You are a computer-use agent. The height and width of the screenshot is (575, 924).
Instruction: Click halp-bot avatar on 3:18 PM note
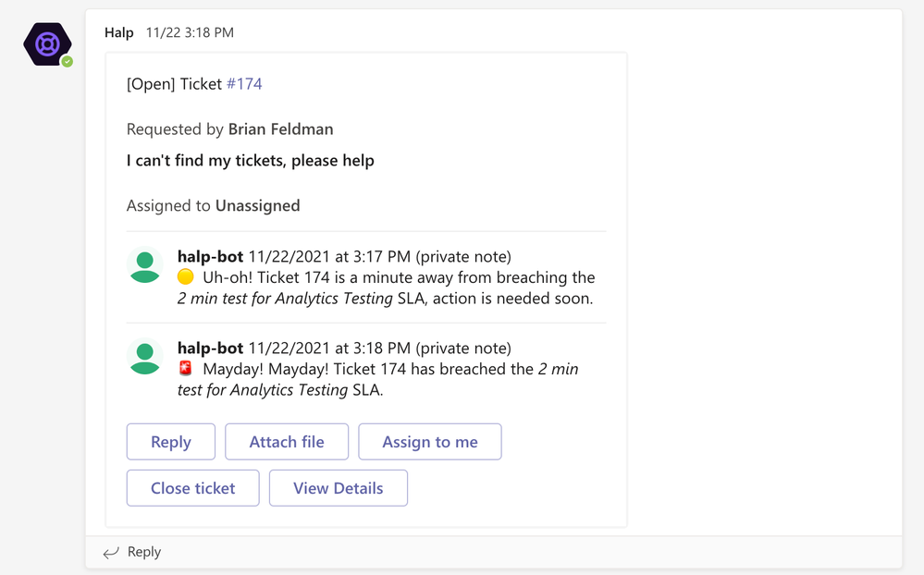(145, 357)
